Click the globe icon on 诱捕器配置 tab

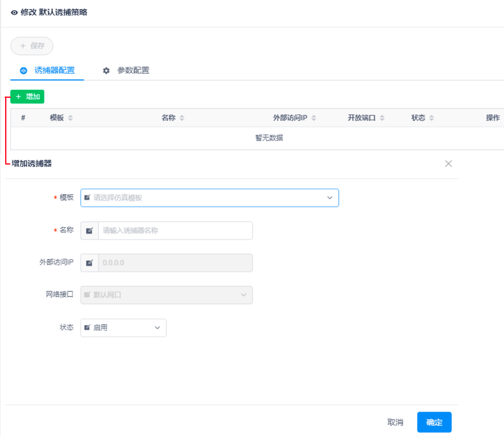pos(23,70)
